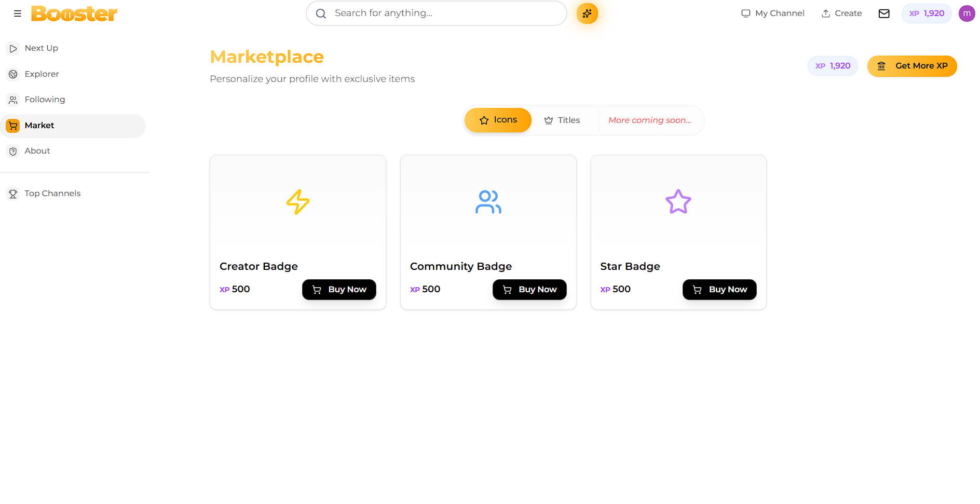Select the Market shopping cart icon
The image size is (980, 504).
13,125
